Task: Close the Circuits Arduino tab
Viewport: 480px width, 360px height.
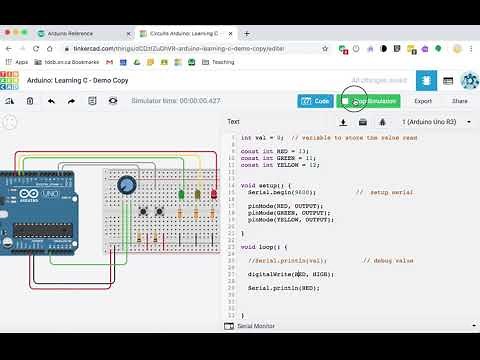Action: (230, 34)
